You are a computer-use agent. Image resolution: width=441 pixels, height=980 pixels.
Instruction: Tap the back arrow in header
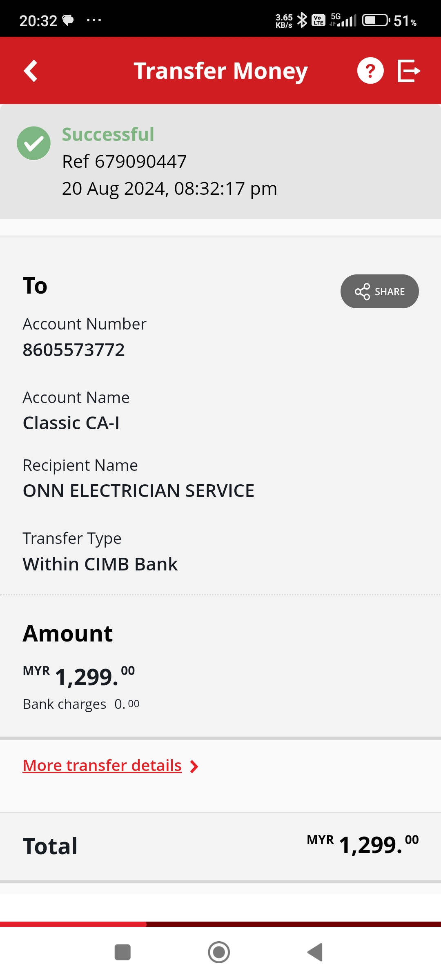(x=31, y=71)
